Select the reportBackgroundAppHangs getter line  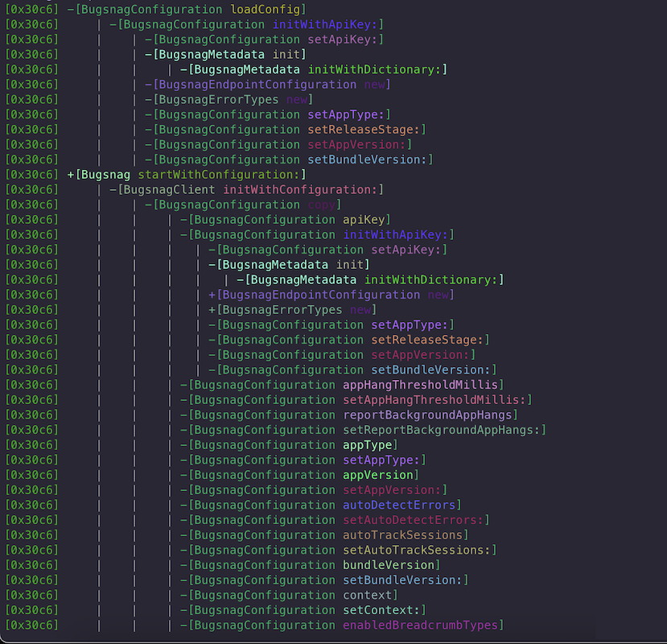(349, 415)
